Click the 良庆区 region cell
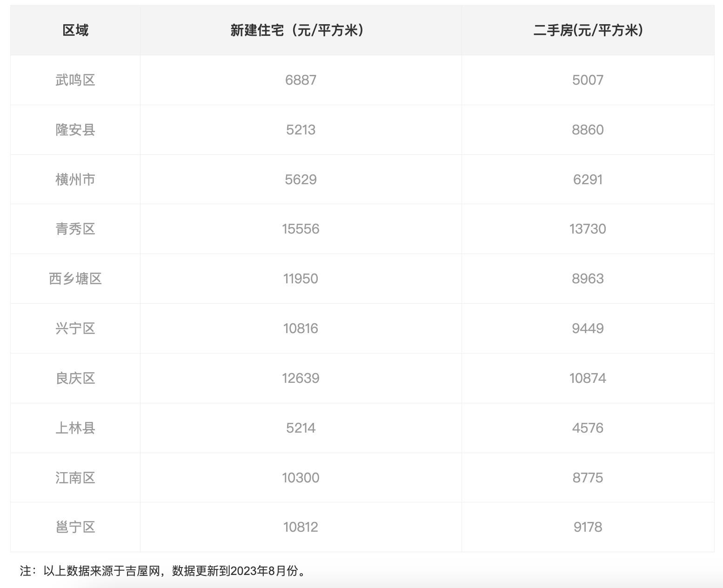The width and height of the screenshot is (723, 588). [75, 378]
